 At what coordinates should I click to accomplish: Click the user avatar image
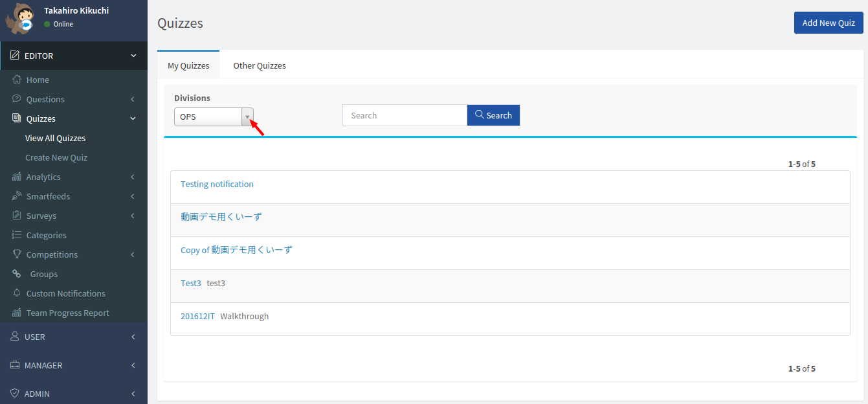(x=20, y=19)
